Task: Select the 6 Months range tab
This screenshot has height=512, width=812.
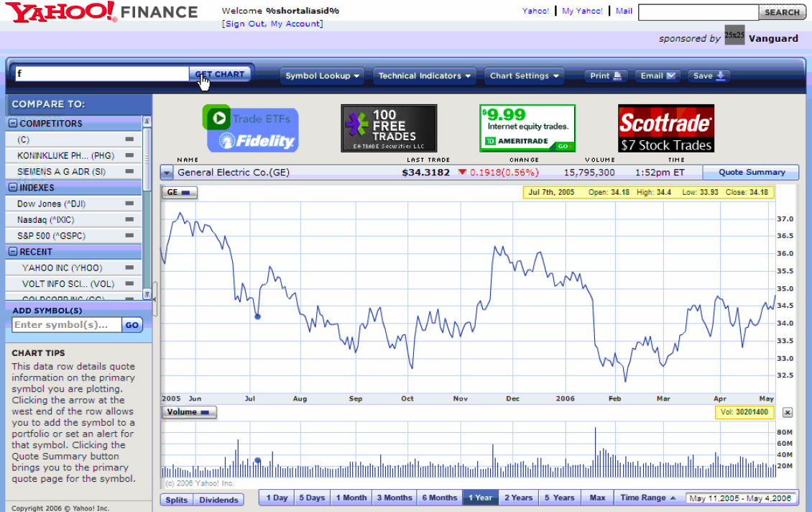Action: click(x=440, y=498)
